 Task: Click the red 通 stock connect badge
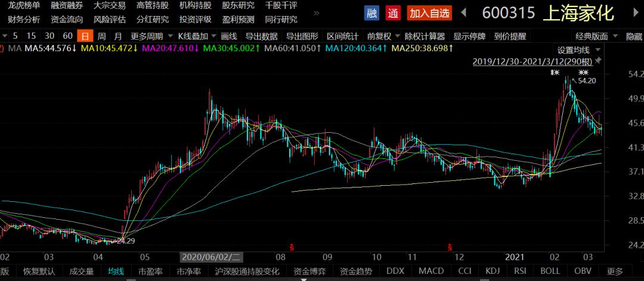click(393, 14)
